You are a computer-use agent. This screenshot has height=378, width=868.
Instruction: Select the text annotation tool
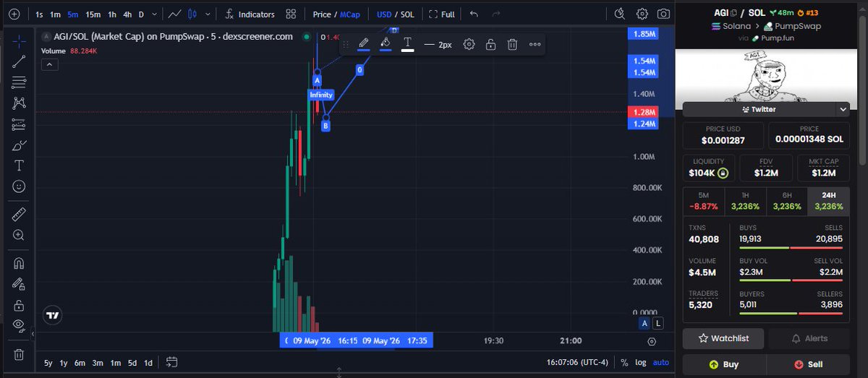pos(19,166)
